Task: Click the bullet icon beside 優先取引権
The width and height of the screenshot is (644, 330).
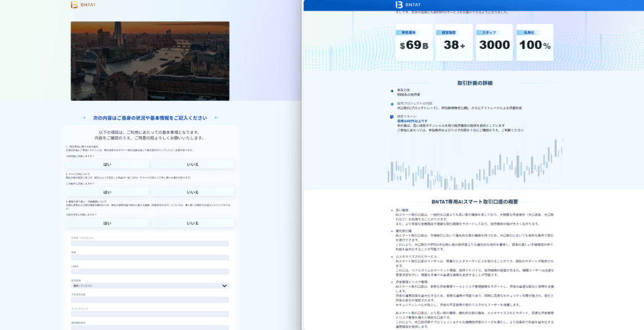Action: click(391, 231)
